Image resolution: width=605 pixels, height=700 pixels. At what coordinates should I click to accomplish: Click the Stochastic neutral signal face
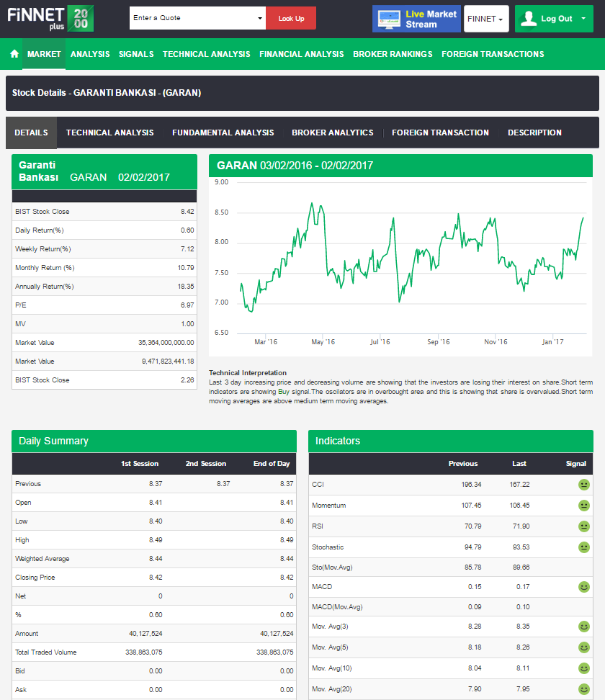click(583, 547)
